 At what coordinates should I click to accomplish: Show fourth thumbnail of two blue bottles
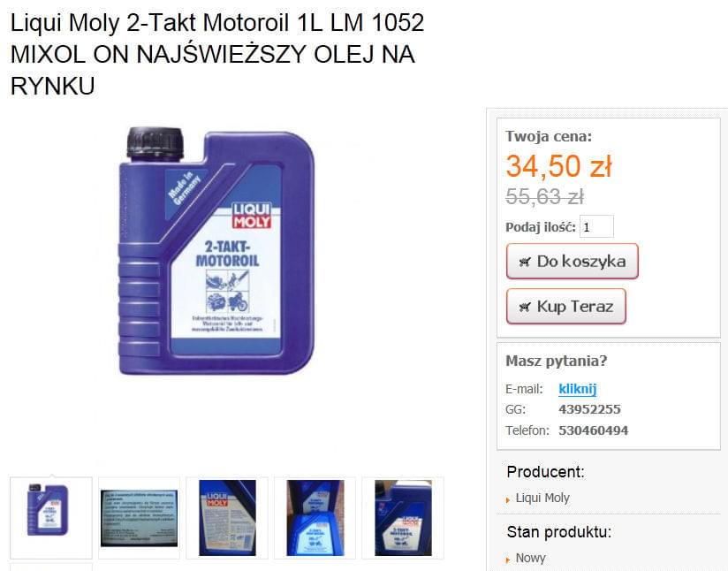coord(315,518)
